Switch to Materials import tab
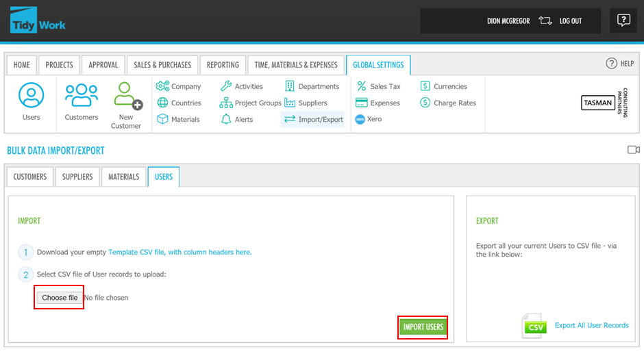 tap(123, 177)
